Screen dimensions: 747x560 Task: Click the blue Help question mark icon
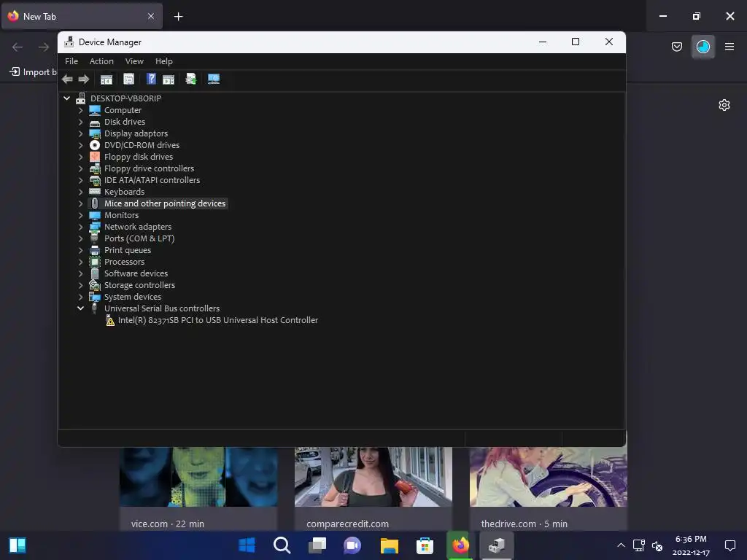pos(151,79)
